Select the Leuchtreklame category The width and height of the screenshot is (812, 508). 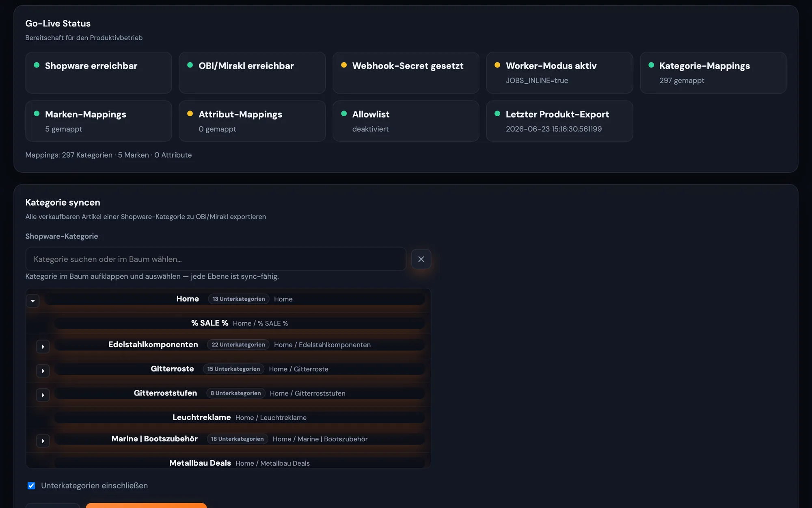[240, 417]
